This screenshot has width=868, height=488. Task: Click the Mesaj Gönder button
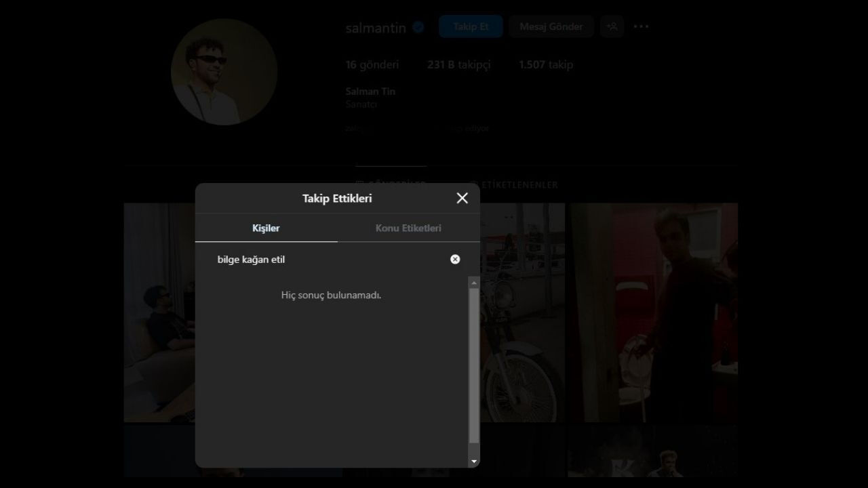pyautogui.click(x=551, y=26)
